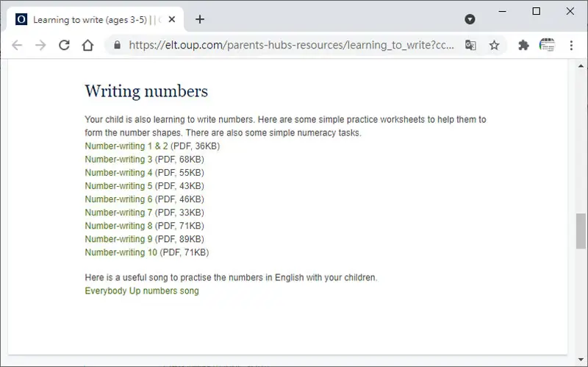588x367 pixels.
Task: Go to the browser home page
Action: [87, 45]
